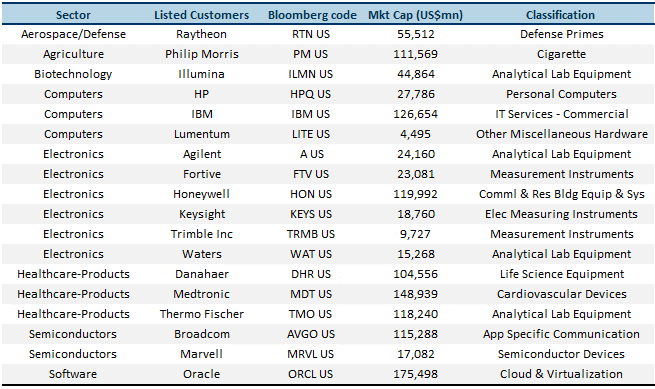Select the Thermo Fischer cell

pos(202,314)
